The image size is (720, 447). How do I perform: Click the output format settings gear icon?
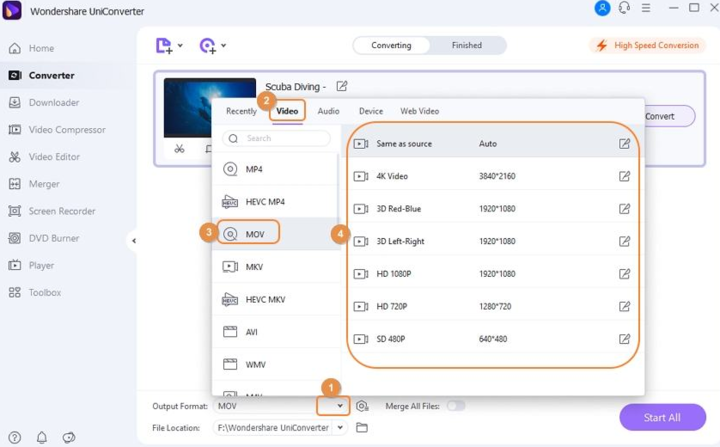362,406
